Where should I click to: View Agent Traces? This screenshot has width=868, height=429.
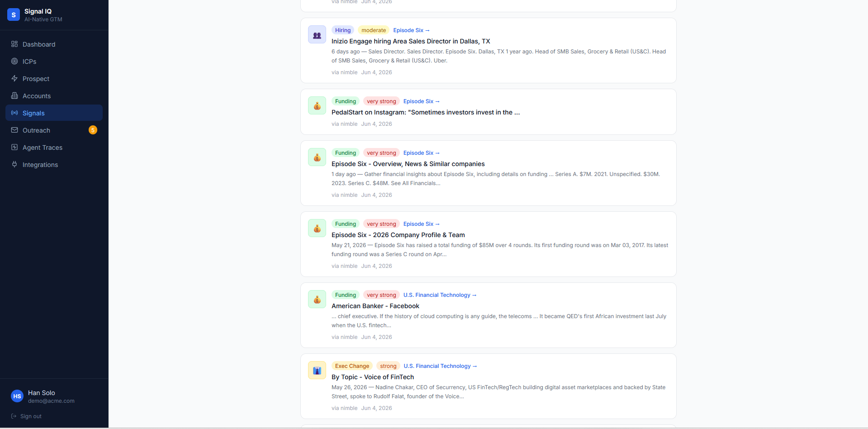coord(54,147)
